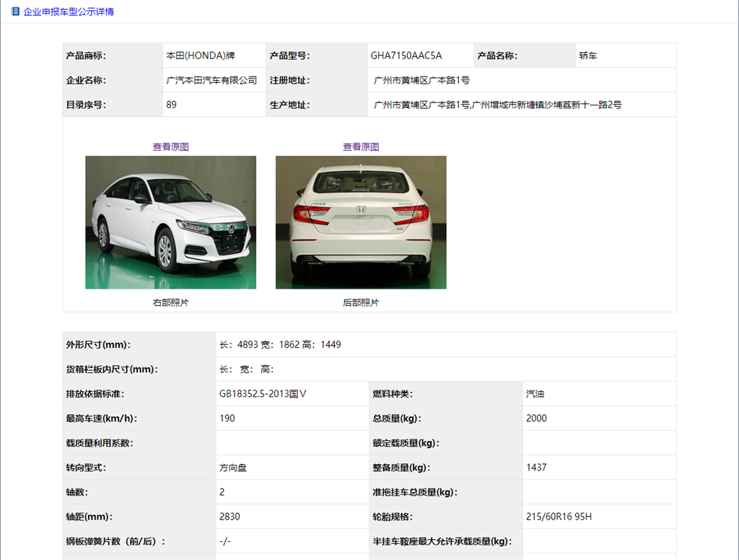Select the product model value GHA7150AAC5A
This screenshot has width=739, height=560.
tap(406, 56)
